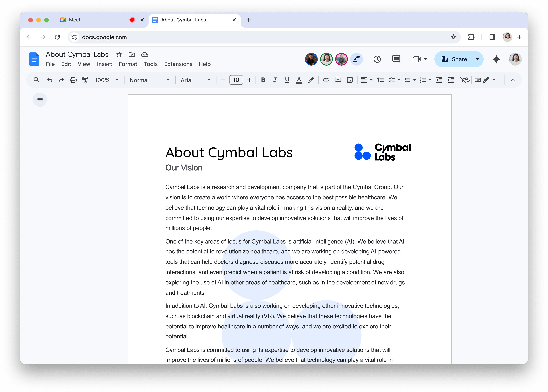Expand the Arial font dropdown
548x392 pixels.
click(x=196, y=80)
